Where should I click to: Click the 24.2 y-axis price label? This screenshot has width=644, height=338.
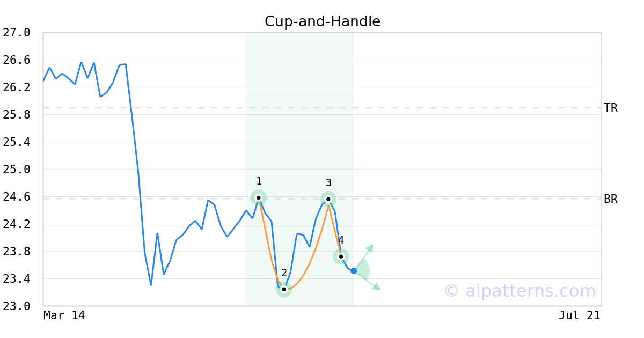point(17,224)
